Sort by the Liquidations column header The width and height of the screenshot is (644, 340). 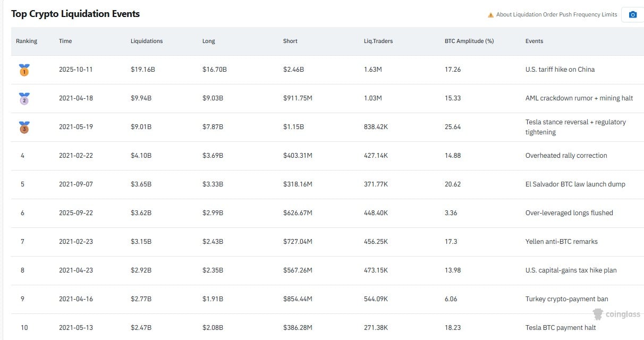tap(147, 41)
